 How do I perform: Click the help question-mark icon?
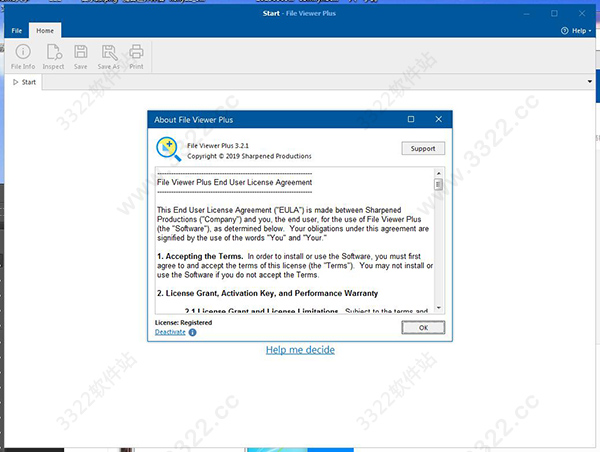(x=564, y=31)
